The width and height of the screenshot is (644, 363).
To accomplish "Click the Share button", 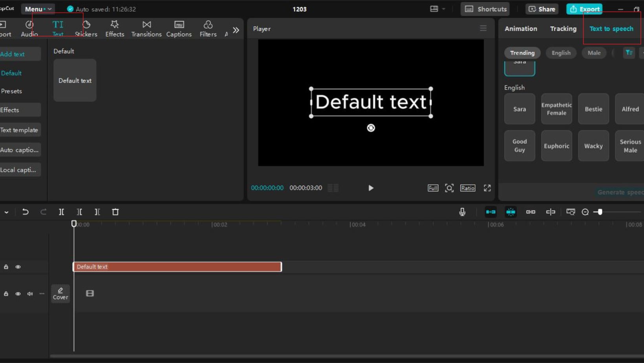I will point(542,9).
